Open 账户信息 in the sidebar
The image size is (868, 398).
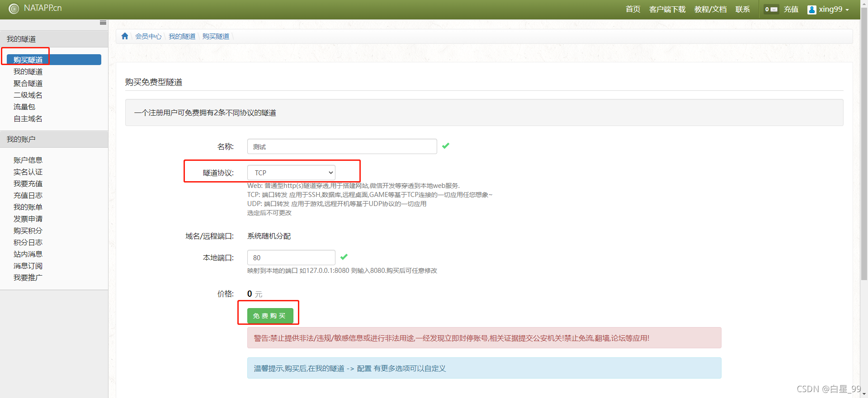[x=28, y=160]
